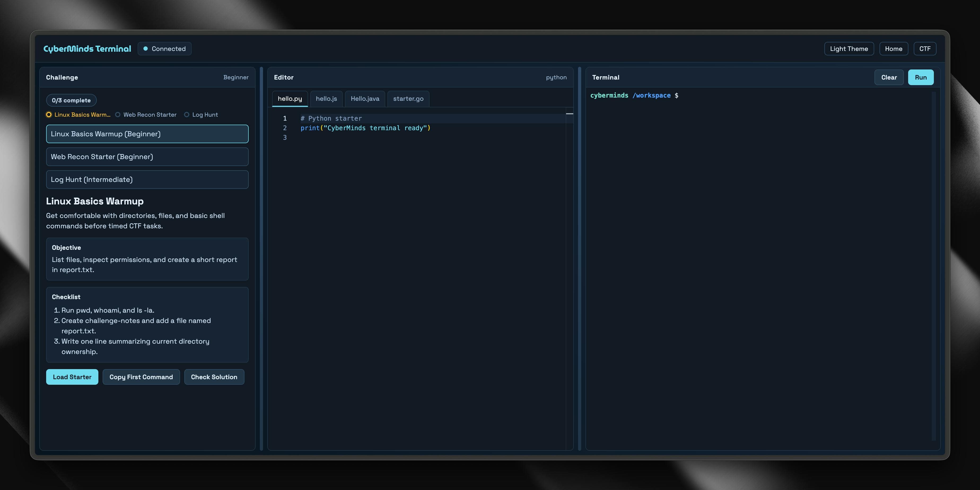The width and height of the screenshot is (980, 490).
Task: Click the Connected status indicator
Action: click(x=164, y=48)
